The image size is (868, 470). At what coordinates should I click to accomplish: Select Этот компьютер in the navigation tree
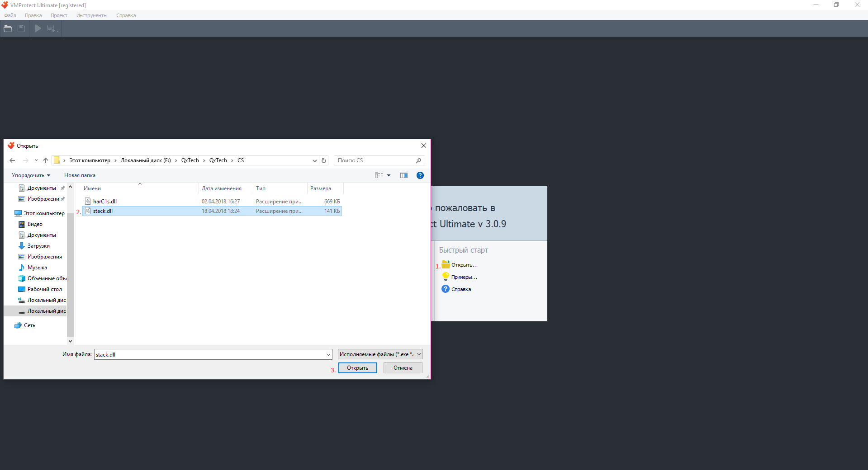point(39,213)
